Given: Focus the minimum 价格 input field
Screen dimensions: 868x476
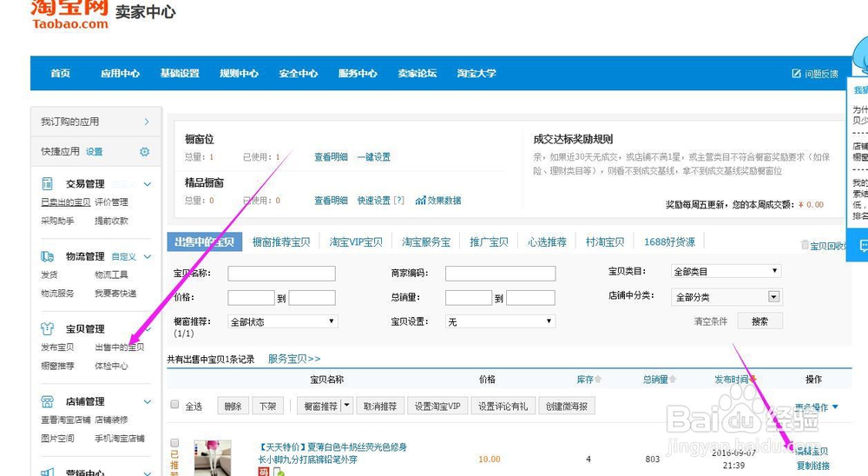Looking at the screenshot, I should point(252,298).
